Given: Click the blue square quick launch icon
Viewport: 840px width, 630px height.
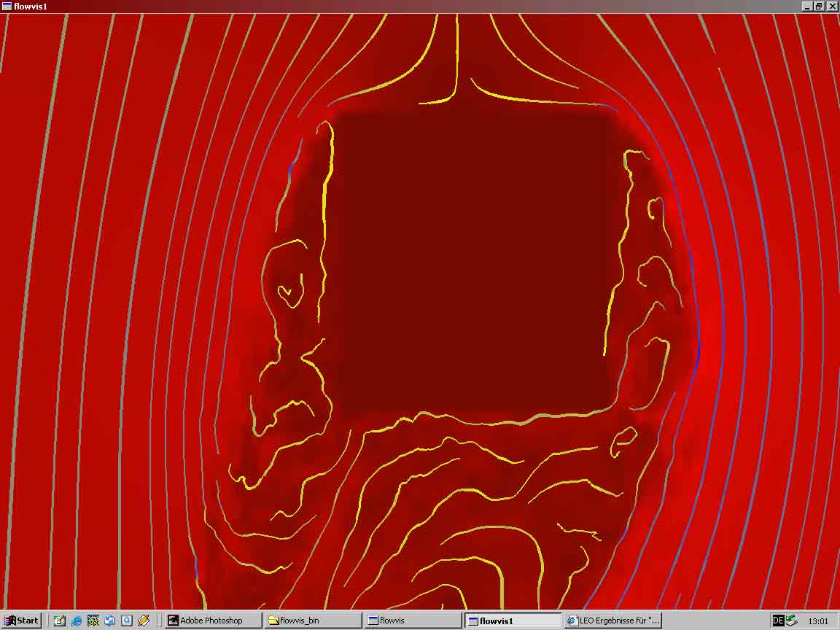Looking at the screenshot, I should [127, 621].
